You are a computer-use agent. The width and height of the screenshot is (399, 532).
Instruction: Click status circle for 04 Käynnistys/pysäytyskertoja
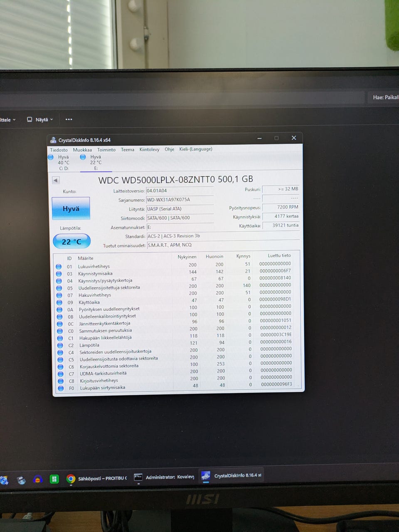(x=59, y=281)
